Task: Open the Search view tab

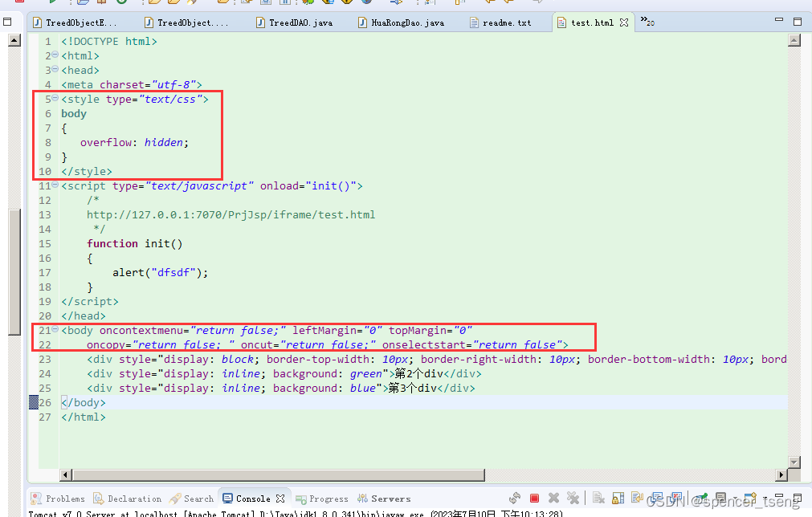Action: coord(192,499)
